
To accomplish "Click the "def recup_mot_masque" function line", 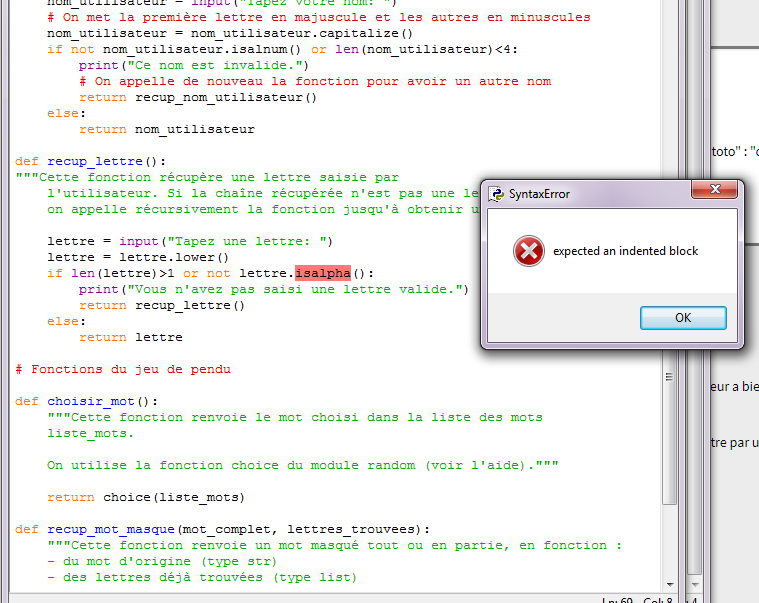I will 222,529.
